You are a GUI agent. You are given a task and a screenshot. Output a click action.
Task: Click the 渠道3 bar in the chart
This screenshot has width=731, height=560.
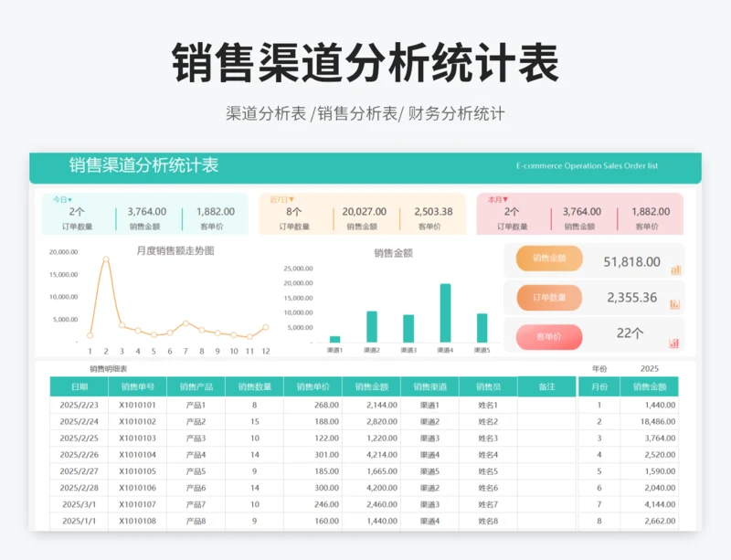408,329
